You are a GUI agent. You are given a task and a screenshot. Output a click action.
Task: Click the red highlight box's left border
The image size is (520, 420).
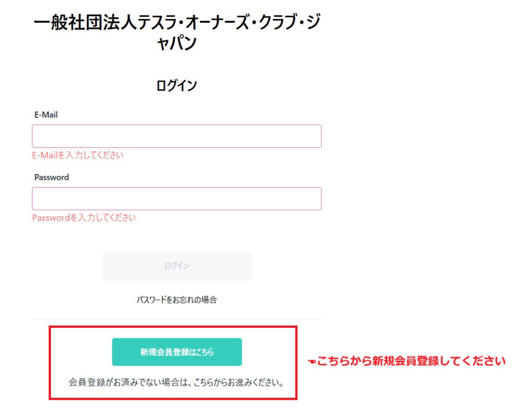50,363
